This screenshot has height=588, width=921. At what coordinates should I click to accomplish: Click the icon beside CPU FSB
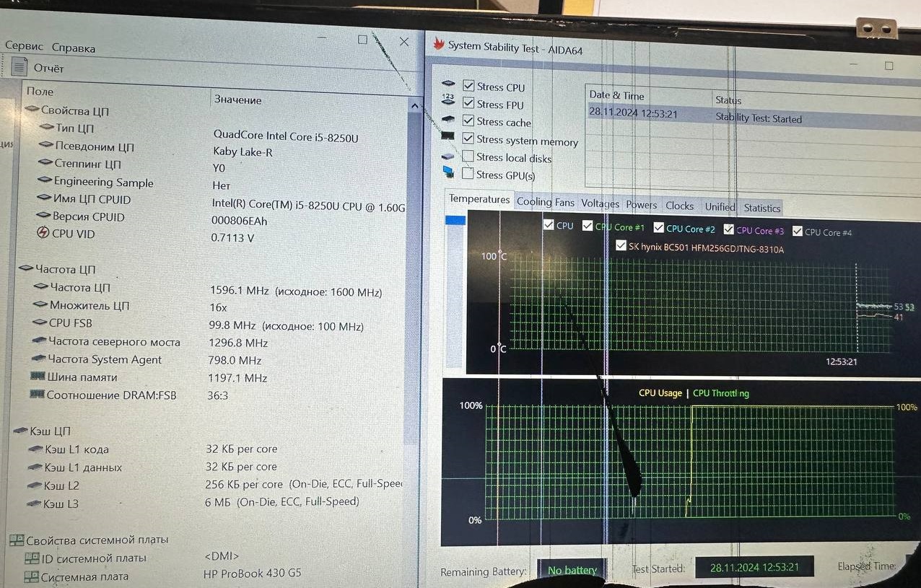40,323
